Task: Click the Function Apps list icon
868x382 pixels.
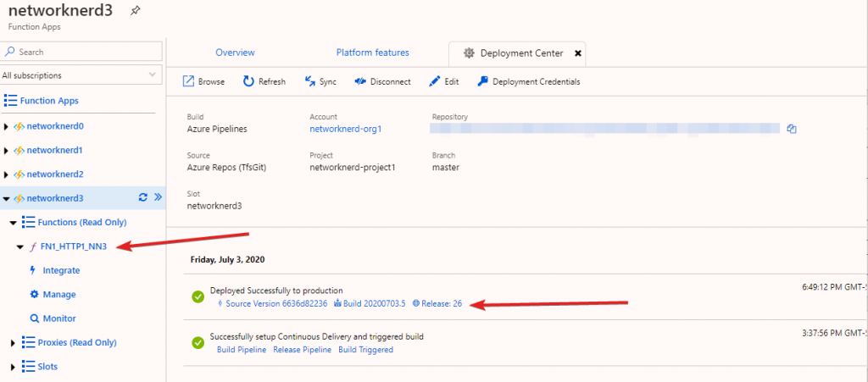Action: pyautogui.click(x=10, y=101)
